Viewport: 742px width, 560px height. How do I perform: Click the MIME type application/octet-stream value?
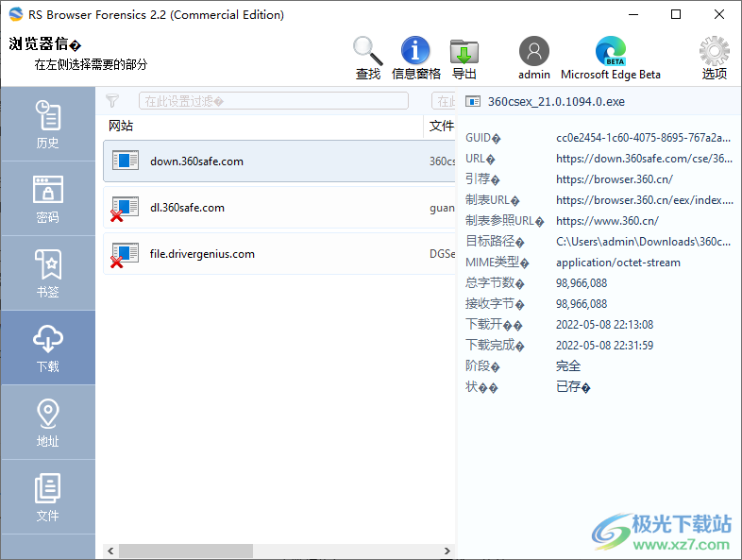pyautogui.click(x=618, y=263)
